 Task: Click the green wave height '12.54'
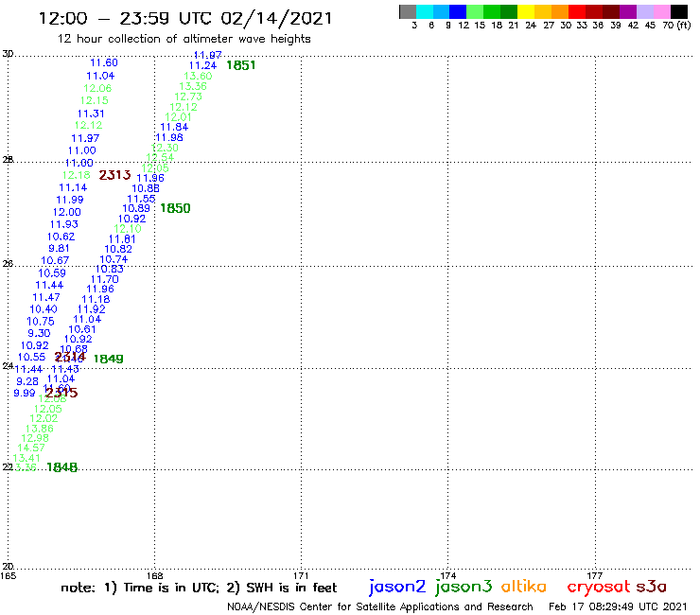pyautogui.click(x=160, y=157)
